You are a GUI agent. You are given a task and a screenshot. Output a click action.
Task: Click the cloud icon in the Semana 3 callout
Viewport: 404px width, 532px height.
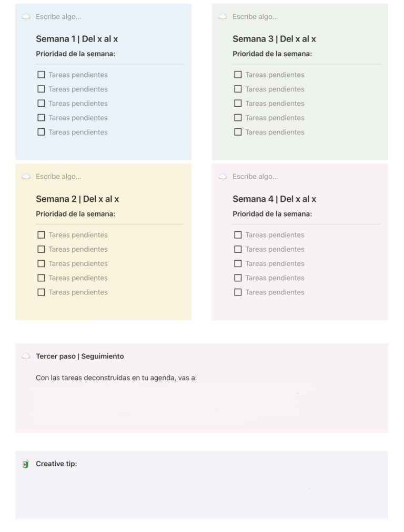223,17
